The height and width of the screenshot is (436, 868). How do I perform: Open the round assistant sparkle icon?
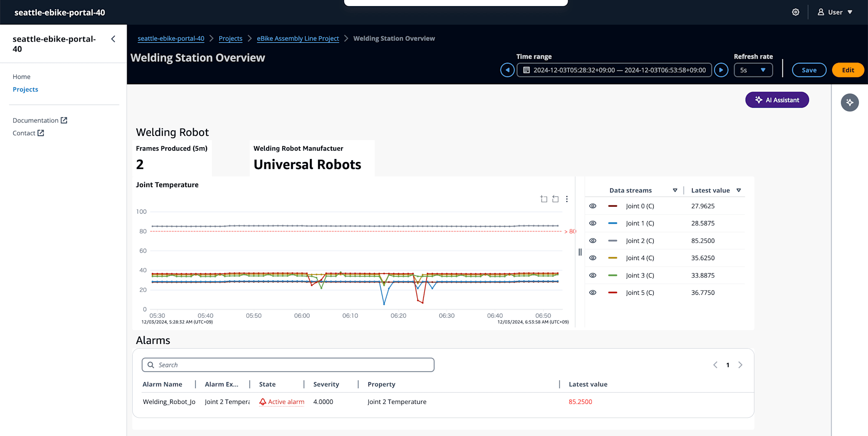click(850, 102)
